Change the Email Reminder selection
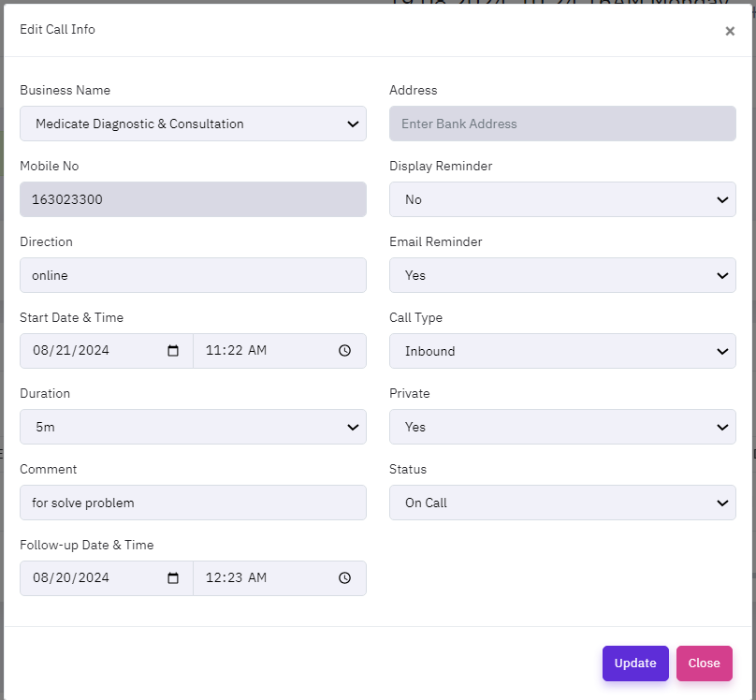Viewport: 756px width, 700px height. [562, 275]
